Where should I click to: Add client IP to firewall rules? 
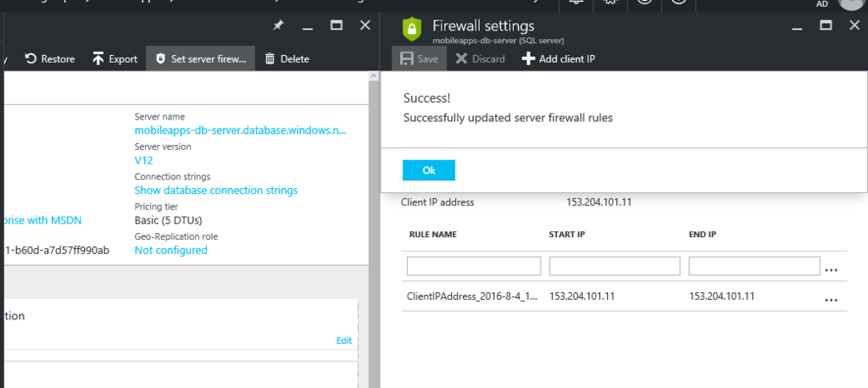click(x=559, y=58)
